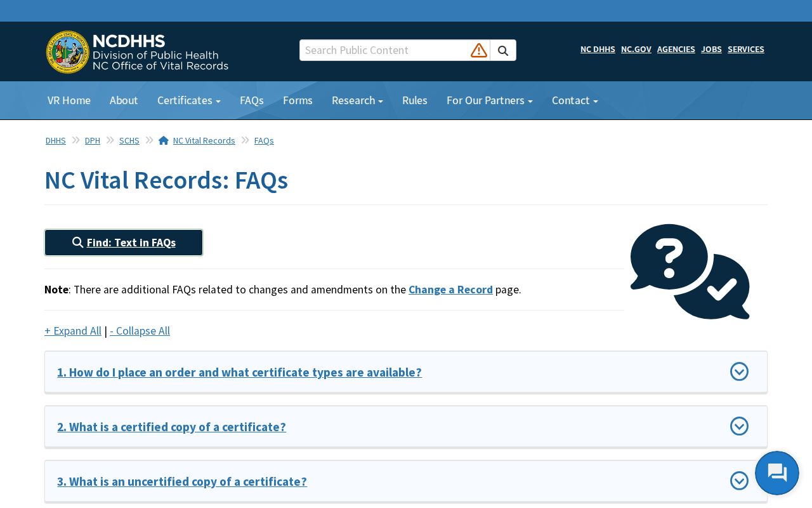Open the JOBS header link
This screenshot has width=812, height=508.
pos(711,49)
